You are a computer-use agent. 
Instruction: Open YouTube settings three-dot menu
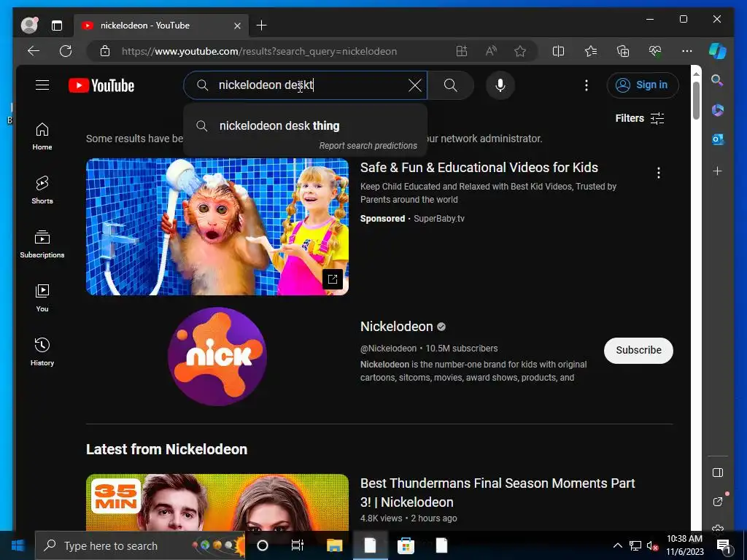point(587,86)
